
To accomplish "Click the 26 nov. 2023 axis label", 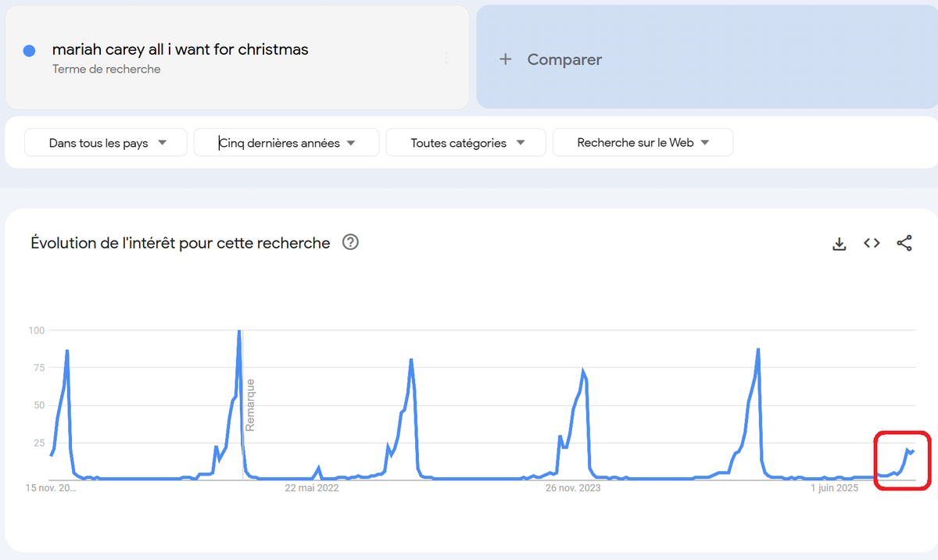I will (573, 488).
